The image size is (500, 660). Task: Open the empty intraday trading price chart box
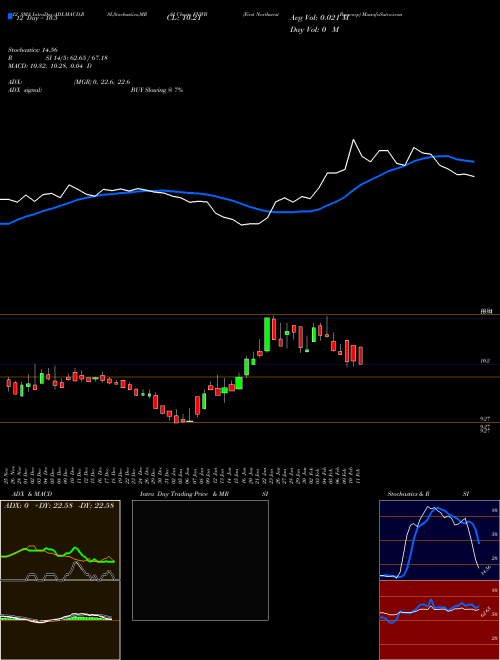[200, 560]
